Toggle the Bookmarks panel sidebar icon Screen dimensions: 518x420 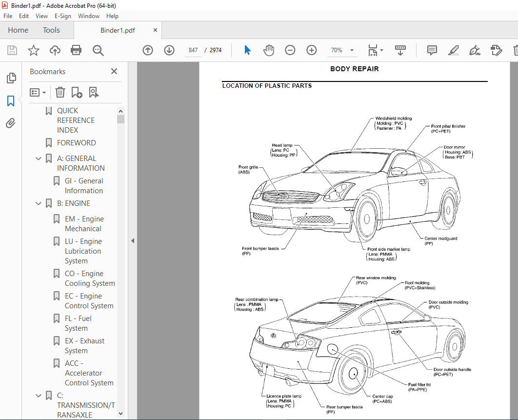pyautogui.click(x=11, y=101)
